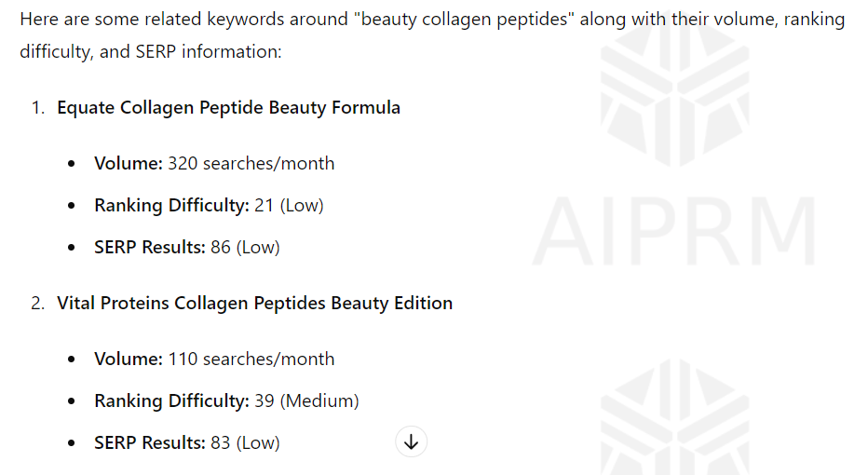Click the 110 searches/month volume line
This screenshot has width=868, height=475.
point(214,359)
